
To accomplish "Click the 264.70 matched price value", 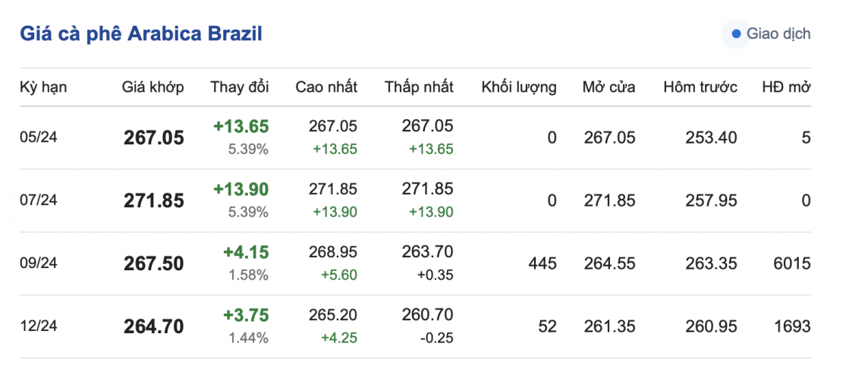I will pyautogui.click(x=153, y=326).
